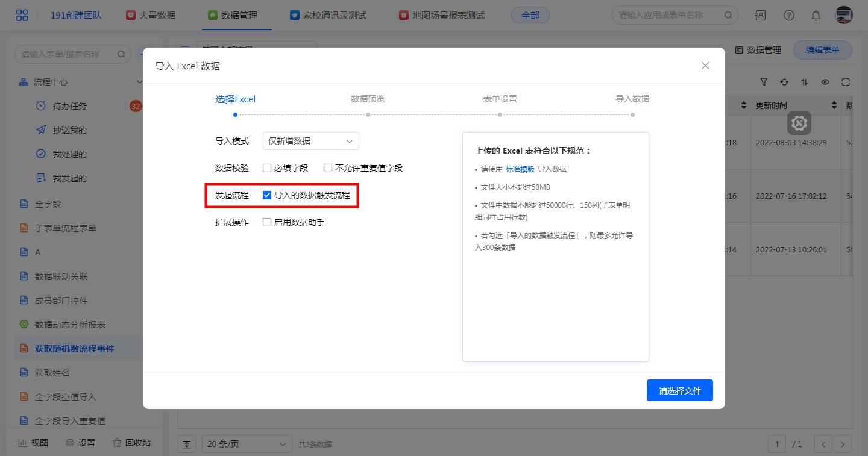The width and height of the screenshot is (868, 456).
Task: Uncheck 导入的数据触发流程 checkbox
Action: pos(267,195)
